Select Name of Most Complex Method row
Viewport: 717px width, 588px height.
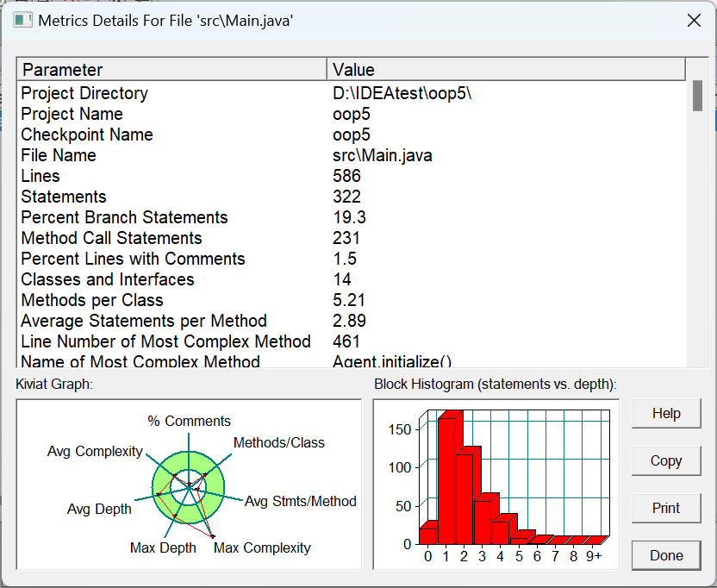[x=352, y=360]
